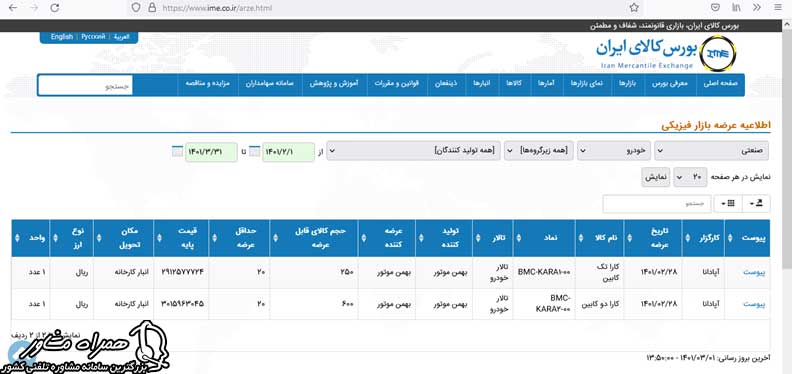Sort the table by نام کالا column
Screen dimensions: 794x374
pyautogui.click(x=600, y=238)
